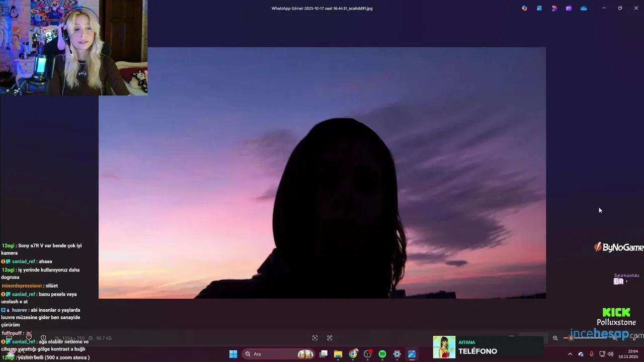Adjust the Photos zoom slider
This screenshot has height=362, width=644.
[x=585, y=338]
